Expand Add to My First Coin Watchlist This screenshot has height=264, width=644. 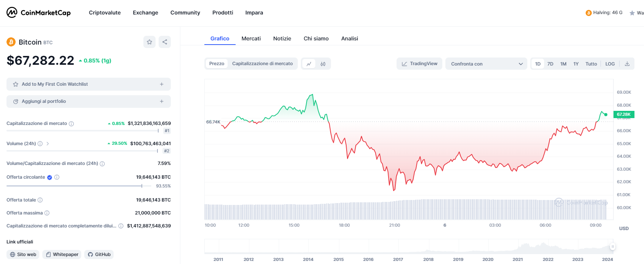pos(88,84)
